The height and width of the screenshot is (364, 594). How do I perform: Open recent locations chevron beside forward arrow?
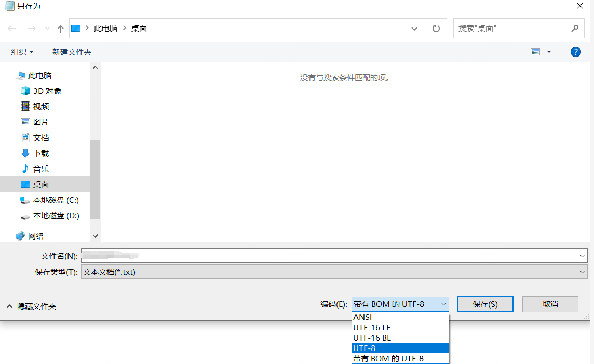(47, 29)
